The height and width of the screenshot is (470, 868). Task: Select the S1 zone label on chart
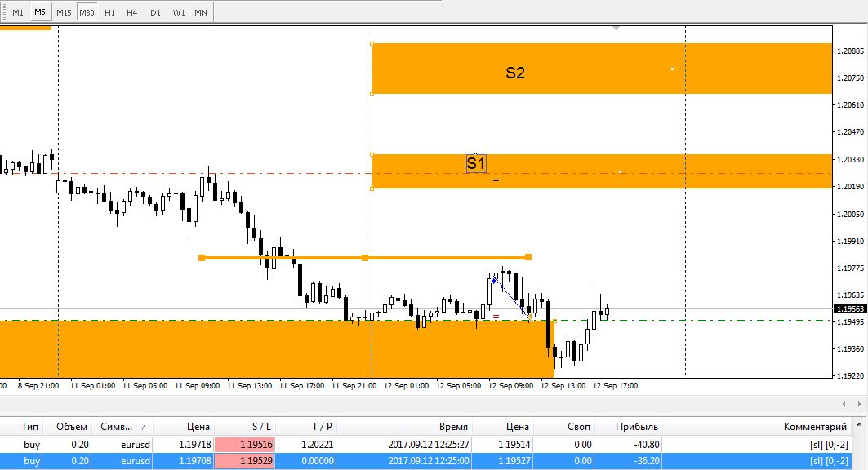[x=475, y=163]
